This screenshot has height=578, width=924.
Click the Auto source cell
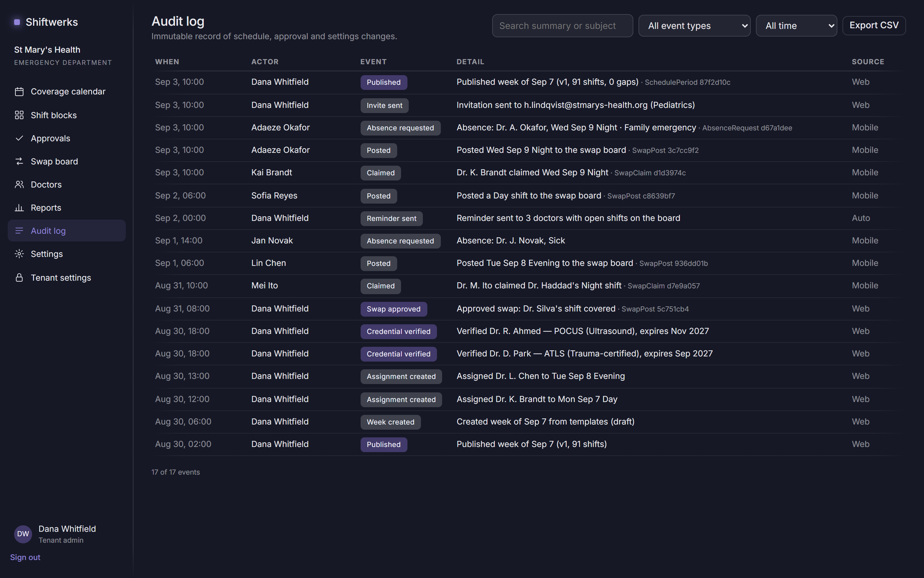[860, 218]
